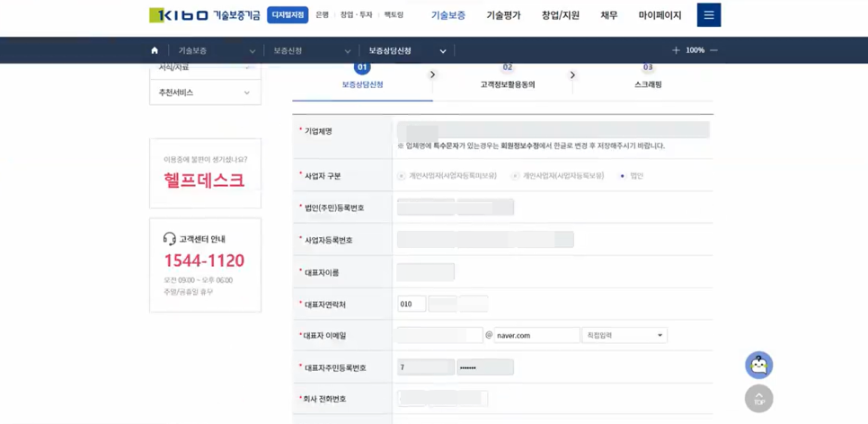Click the 창업·투자 top link
This screenshot has width=868, height=424.
point(357,15)
